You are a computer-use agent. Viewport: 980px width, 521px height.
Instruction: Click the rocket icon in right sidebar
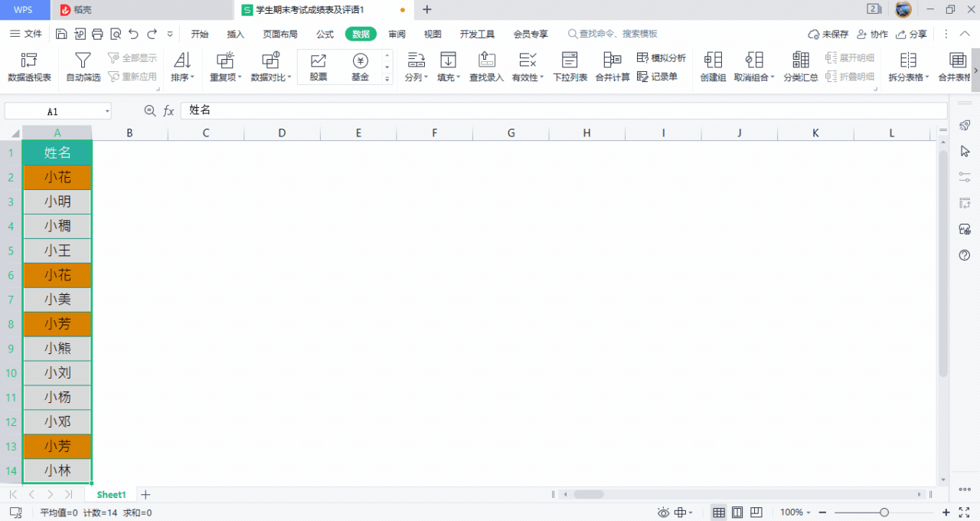[965, 125]
